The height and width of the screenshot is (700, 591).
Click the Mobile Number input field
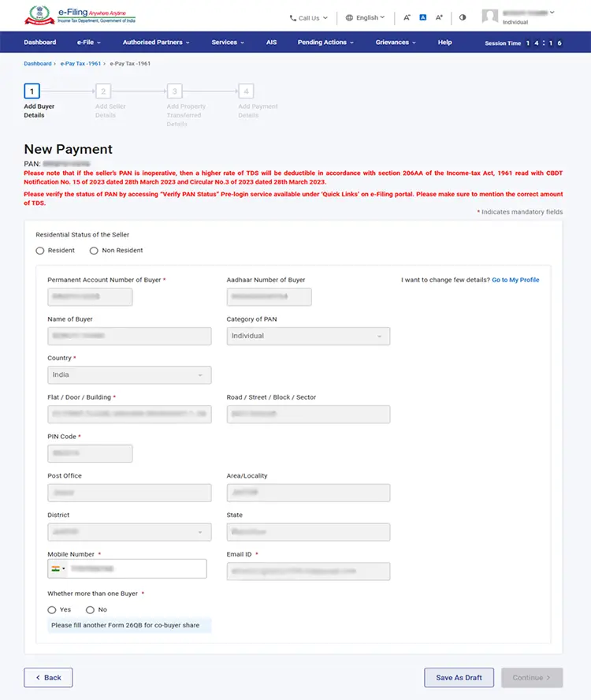[127, 569]
